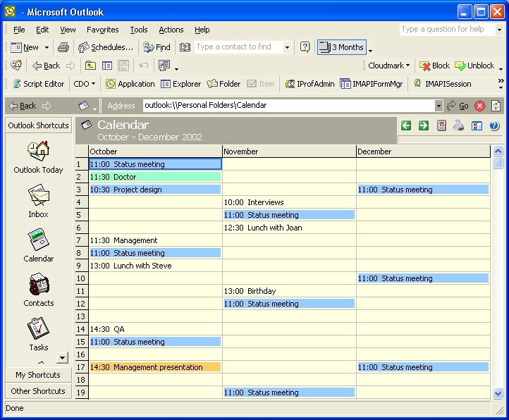Open the Edit menu
The height and width of the screenshot is (420, 509).
[42, 30]
